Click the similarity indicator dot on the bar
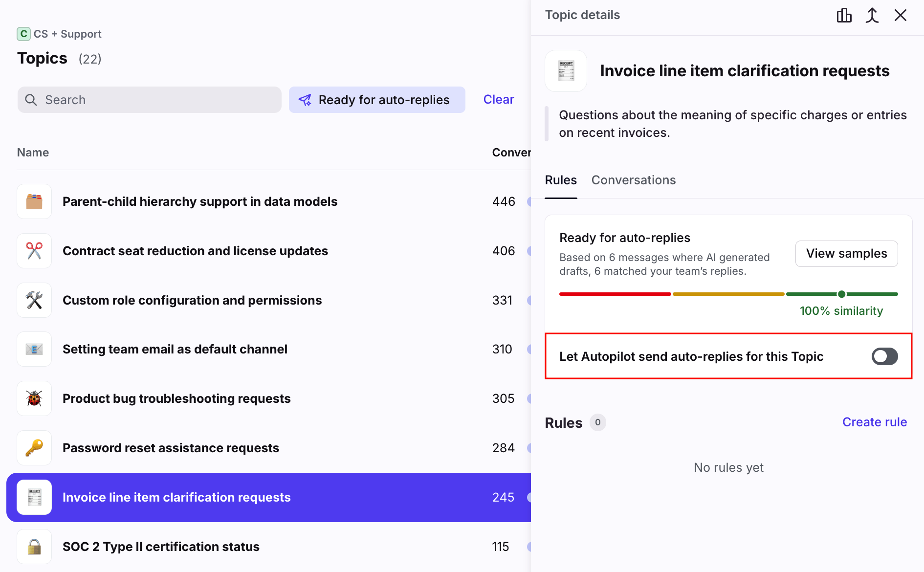The image size is (924, 572). (x=841, y=294)
